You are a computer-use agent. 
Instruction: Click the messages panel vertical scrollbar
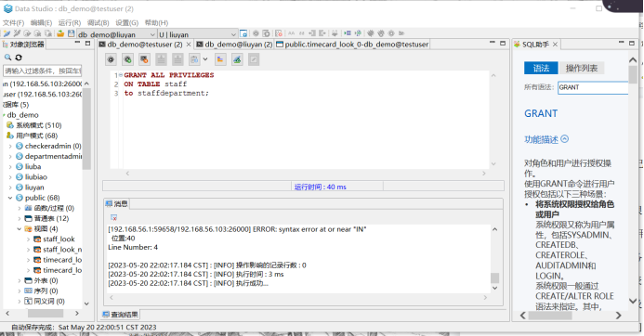(495, 278)
